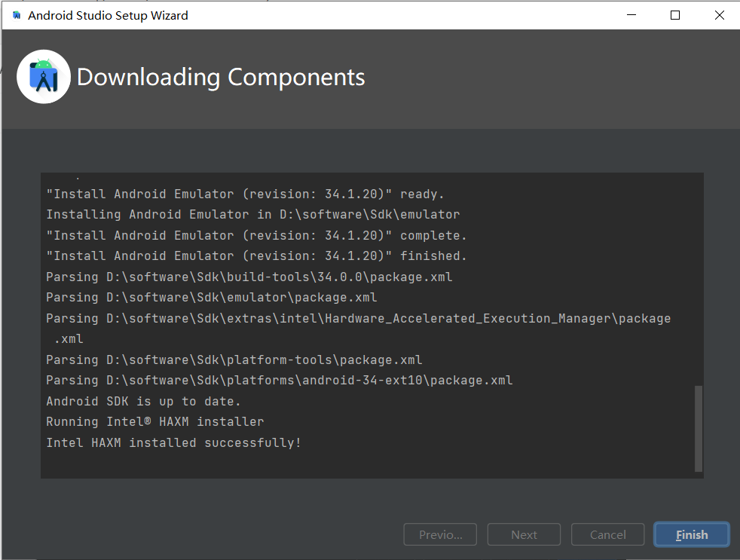
Task: Click 'Installing Android Emulator in D:\software' line
Action: coord(253,214)
